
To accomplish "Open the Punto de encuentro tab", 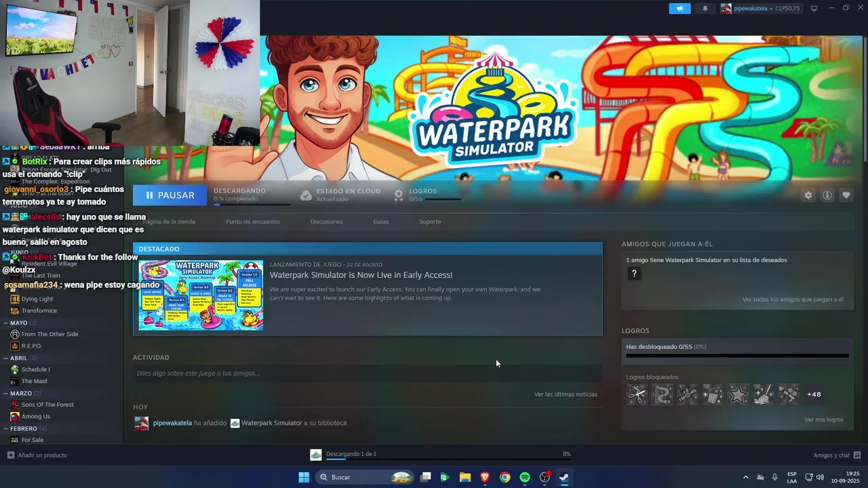I will (253, 222).
